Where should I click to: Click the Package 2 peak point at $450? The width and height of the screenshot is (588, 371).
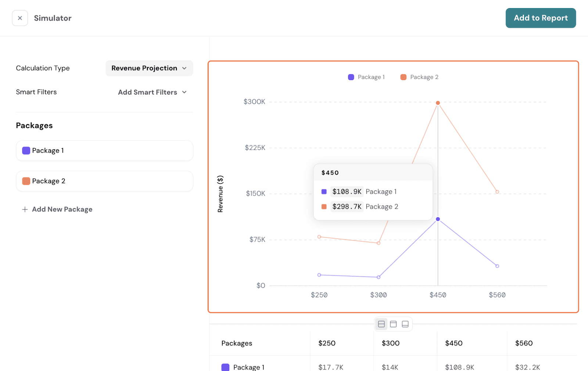[x=438, y=103]
